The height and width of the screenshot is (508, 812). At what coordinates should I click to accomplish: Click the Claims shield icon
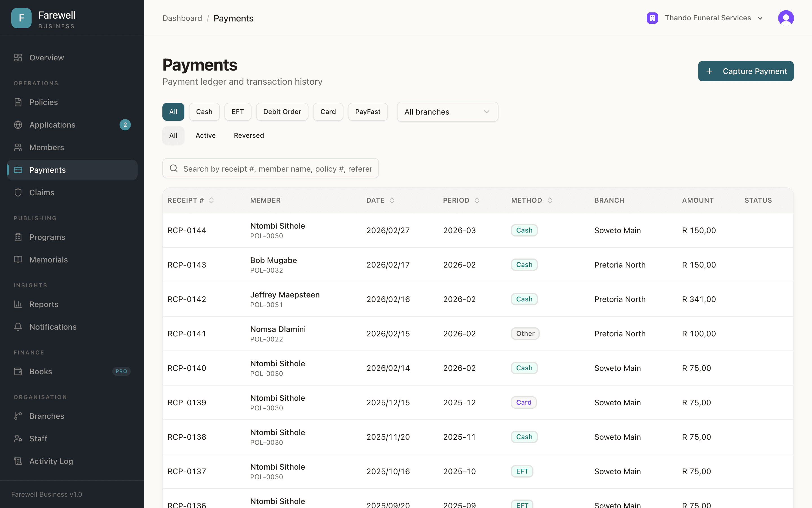(18, 192)
